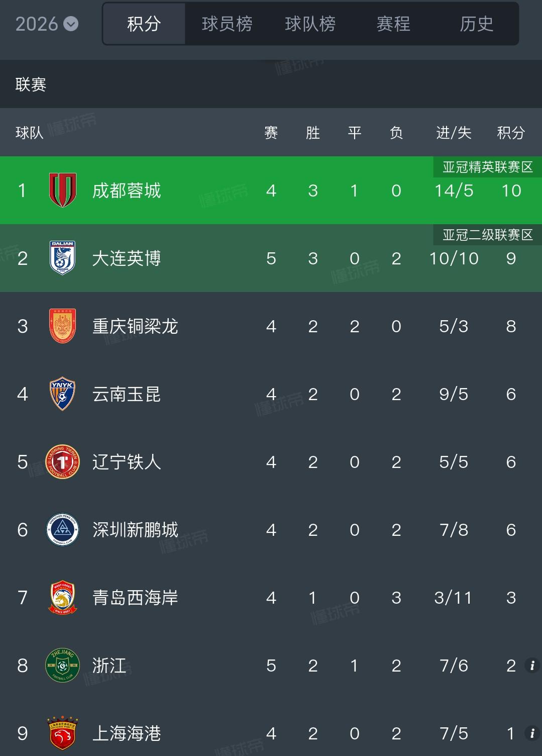Image resolution: width=542 pixels, height=756 pixels.
Task: Switch to the 球员榜 tab
Action: click(227, 24)
